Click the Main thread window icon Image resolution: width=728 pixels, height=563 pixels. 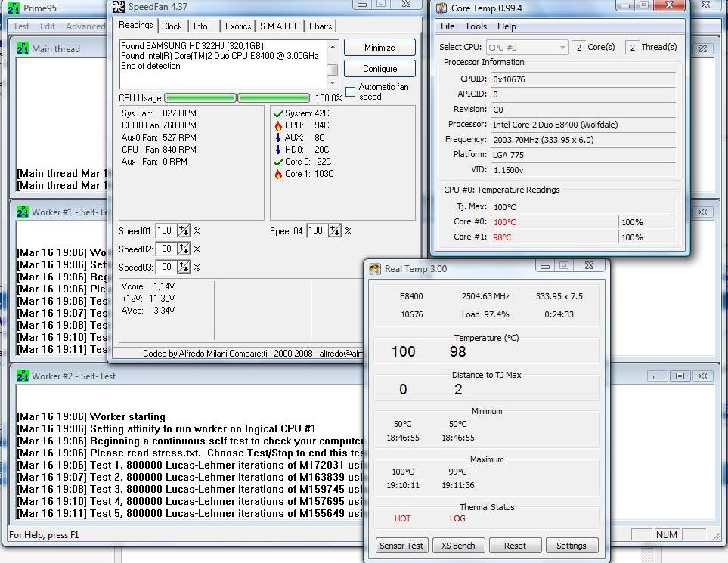coord(22,48)
